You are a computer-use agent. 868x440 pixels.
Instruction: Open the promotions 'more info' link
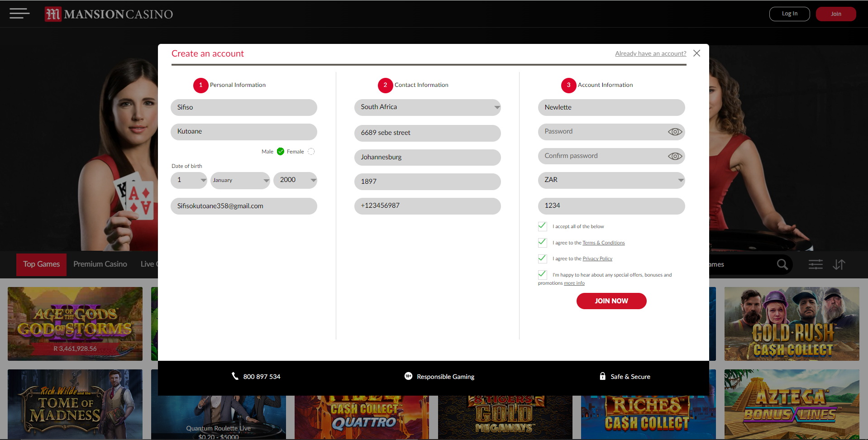[x=574, y=283]
